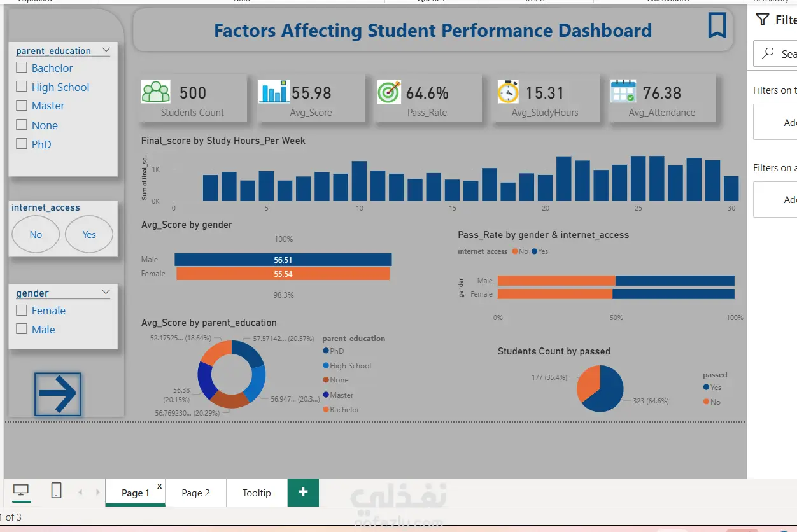Check the High School parent_education option
The image size is (797, 532).
point(22,87)
